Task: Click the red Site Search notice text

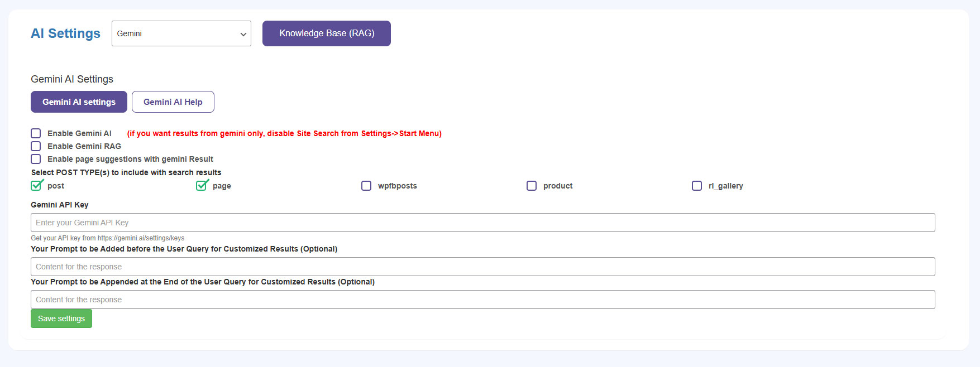Action: coord(284,133)
